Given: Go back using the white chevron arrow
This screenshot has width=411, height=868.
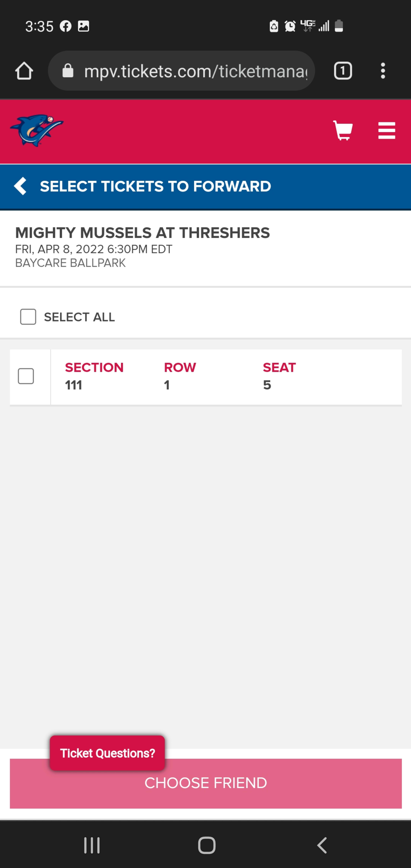Looking at the screenshot, I should pos(20,186).
